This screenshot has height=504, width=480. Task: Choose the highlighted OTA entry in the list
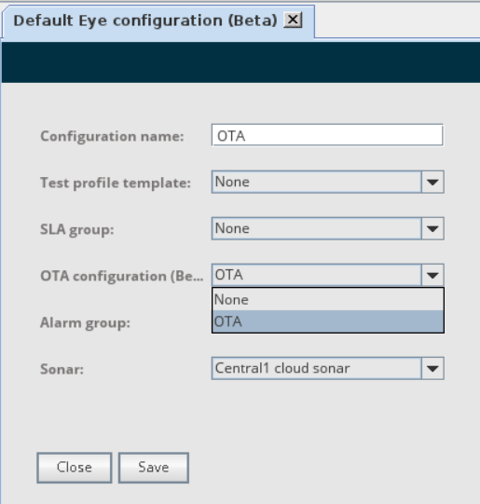[328, 321]
